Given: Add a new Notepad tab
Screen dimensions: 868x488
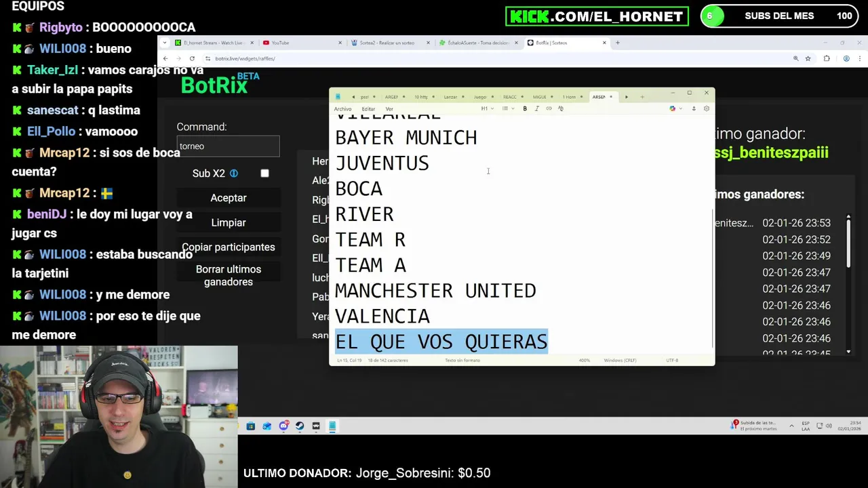Looking at the screenshot, I should (642, 97).
